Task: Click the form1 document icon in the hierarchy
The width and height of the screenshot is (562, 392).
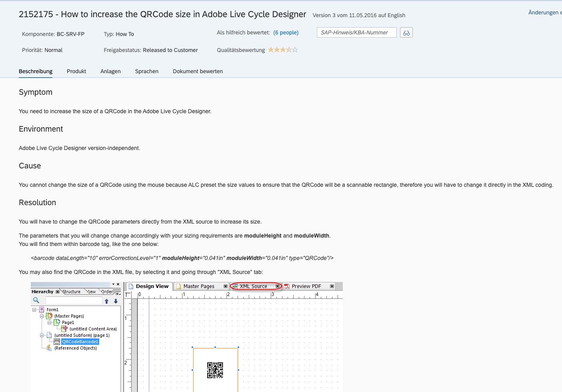Action: point(42,310)
